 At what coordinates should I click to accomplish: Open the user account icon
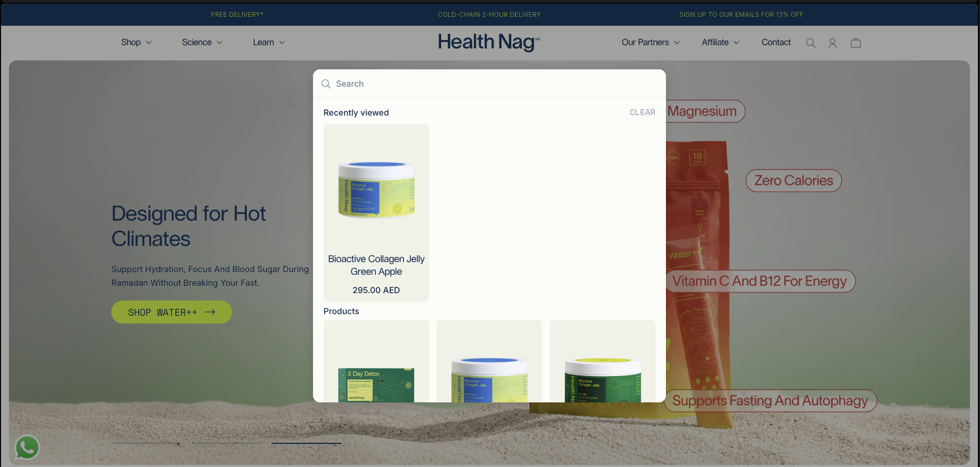coord(832,43)
